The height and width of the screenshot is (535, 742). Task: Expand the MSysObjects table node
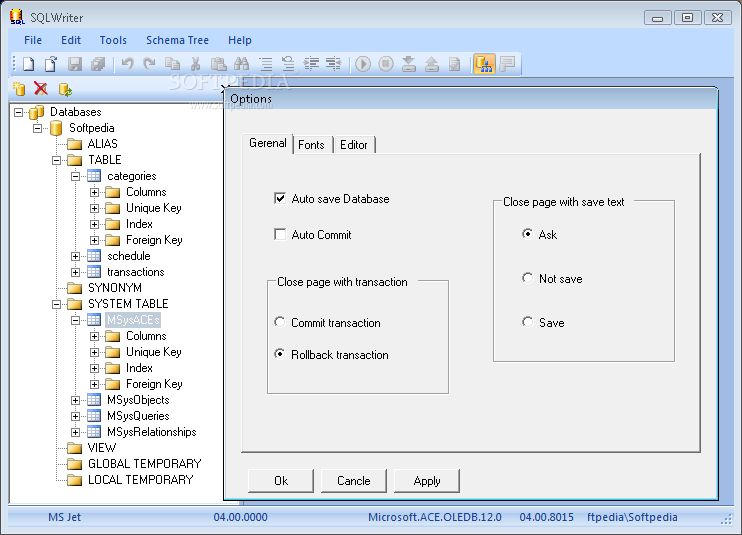click(x=75, y=400)
